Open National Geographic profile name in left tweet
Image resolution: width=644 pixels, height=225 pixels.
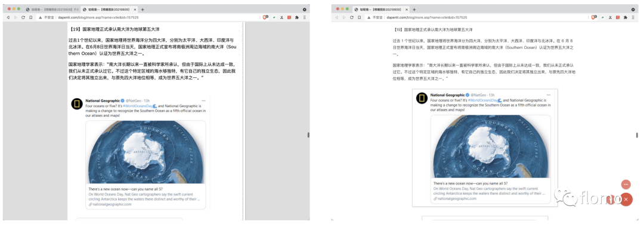[x=103, y=101]
